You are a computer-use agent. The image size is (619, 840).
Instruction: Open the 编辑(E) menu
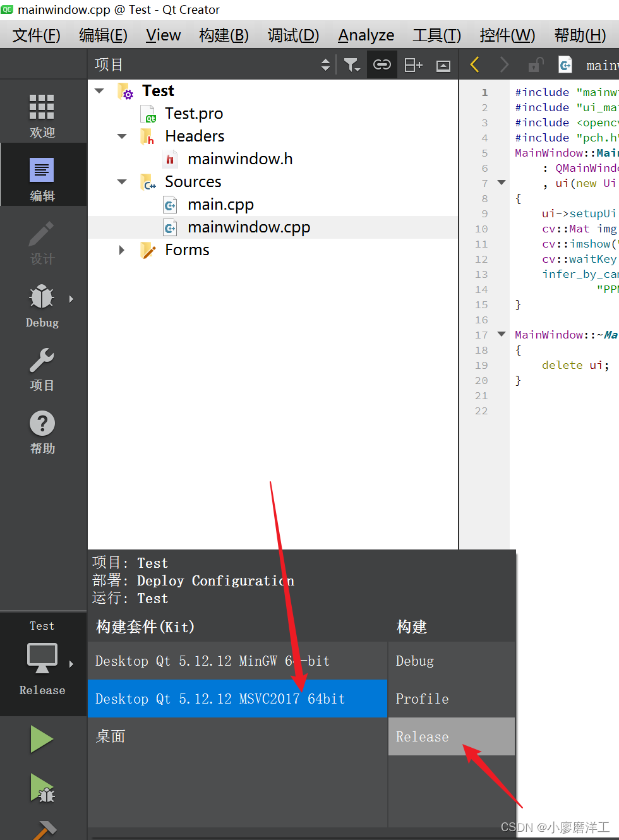point(104,35)
